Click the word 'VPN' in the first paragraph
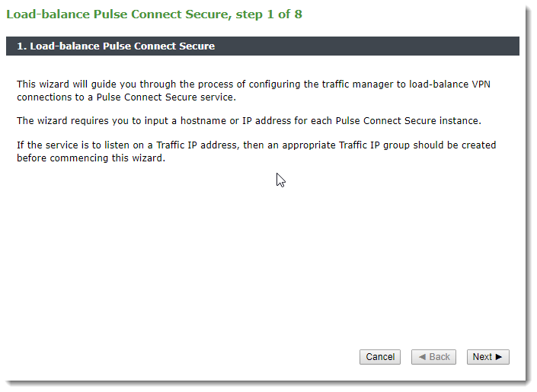 click(481, 84)
